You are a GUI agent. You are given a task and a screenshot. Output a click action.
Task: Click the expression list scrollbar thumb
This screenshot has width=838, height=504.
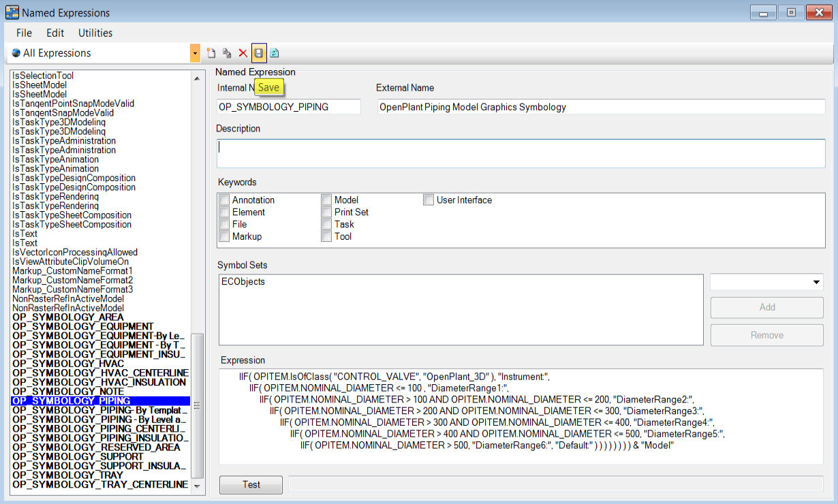[198, 406]
